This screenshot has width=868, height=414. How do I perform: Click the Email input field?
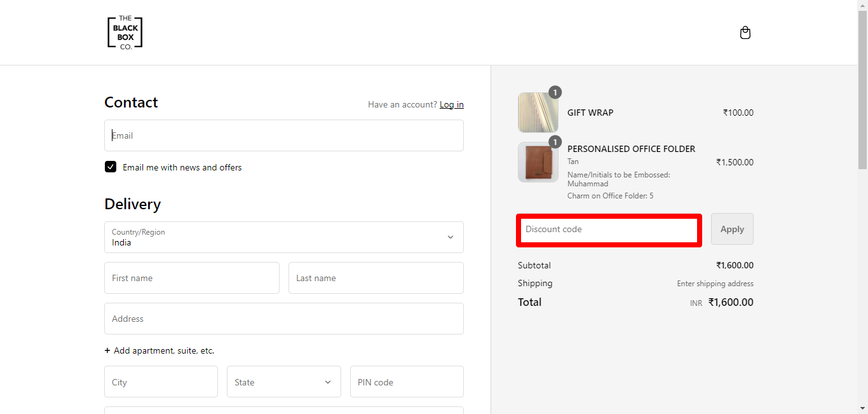[x=284, y=135]
